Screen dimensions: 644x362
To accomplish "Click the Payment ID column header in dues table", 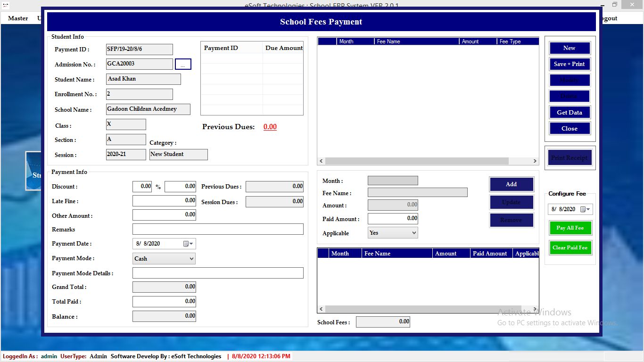I will tap(232, 48).
